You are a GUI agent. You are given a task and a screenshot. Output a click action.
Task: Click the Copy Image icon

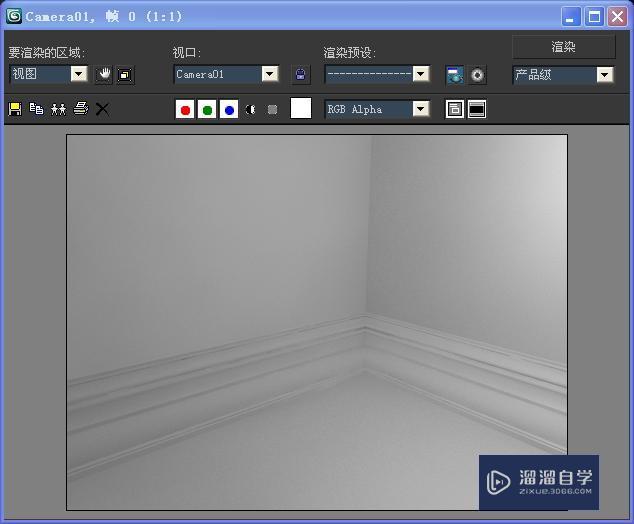[36, 109]
